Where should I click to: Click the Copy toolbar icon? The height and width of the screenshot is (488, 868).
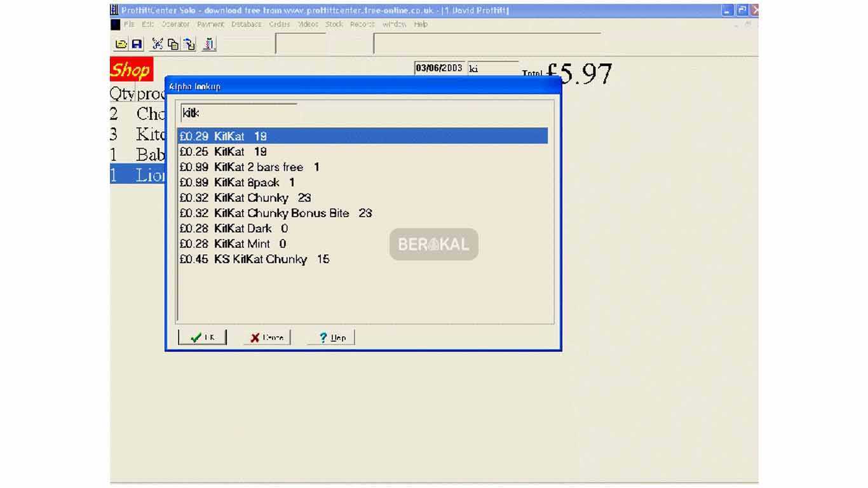tap(172, 44)
